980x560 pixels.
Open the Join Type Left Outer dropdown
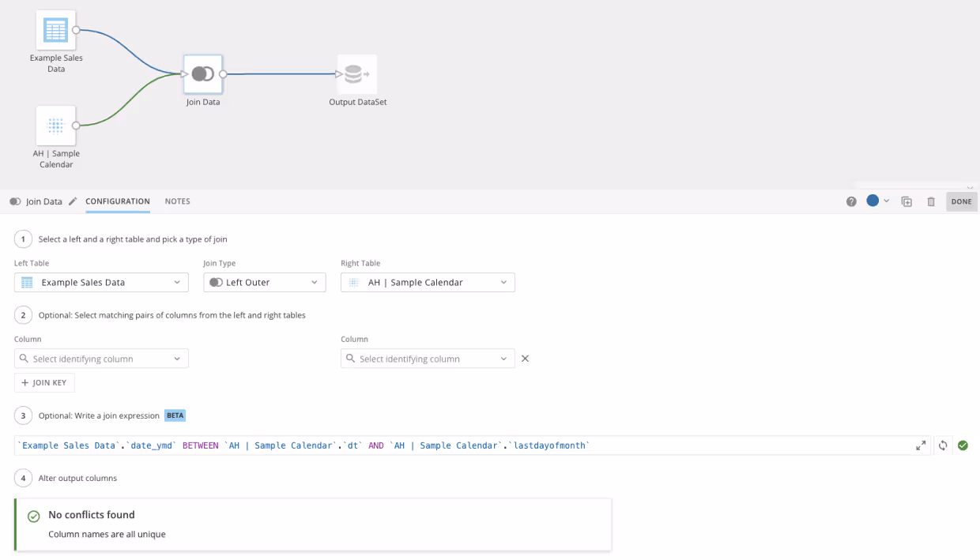point(265,282)
